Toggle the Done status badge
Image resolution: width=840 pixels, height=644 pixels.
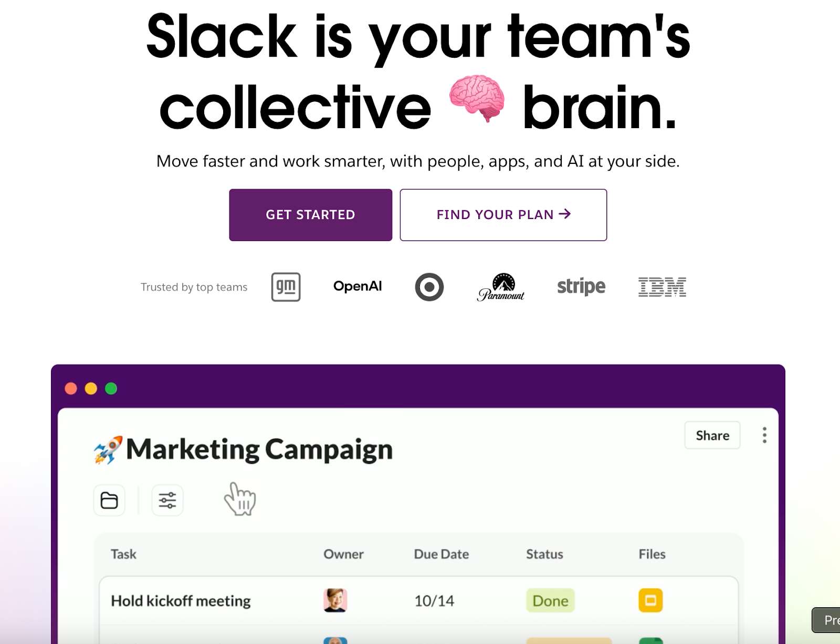coord(550,600)
